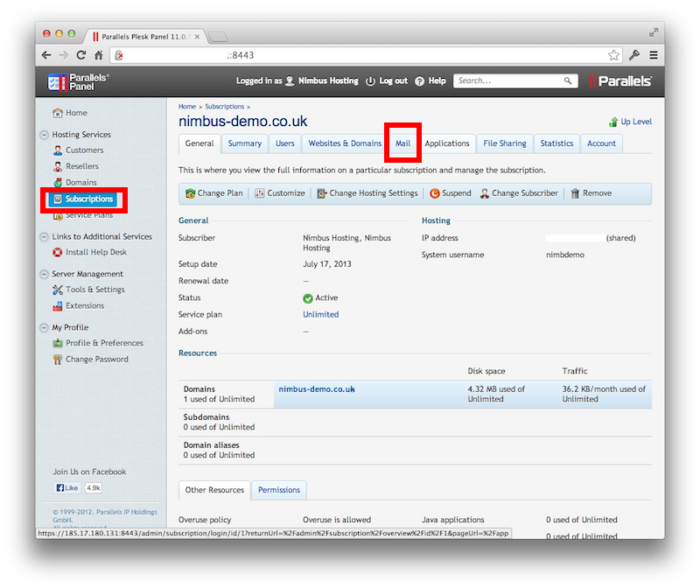Screen dimensions: 700x588
Task: Click the browser forward arrow
Action: coord(64,55)
